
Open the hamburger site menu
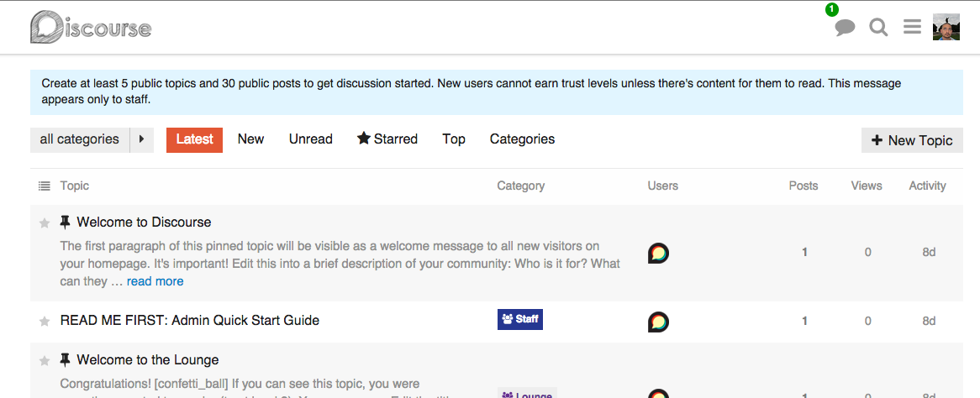[913, 27]
